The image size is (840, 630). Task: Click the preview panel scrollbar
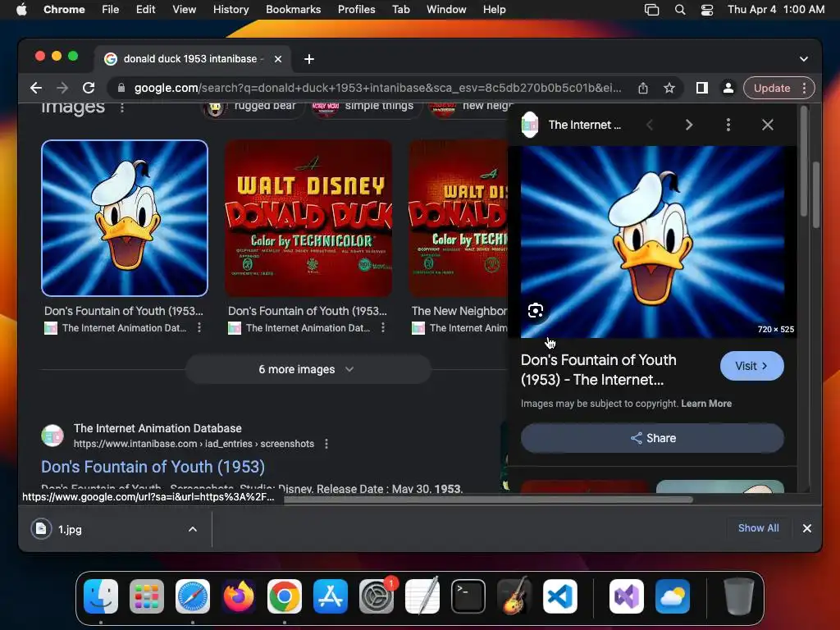804,163
